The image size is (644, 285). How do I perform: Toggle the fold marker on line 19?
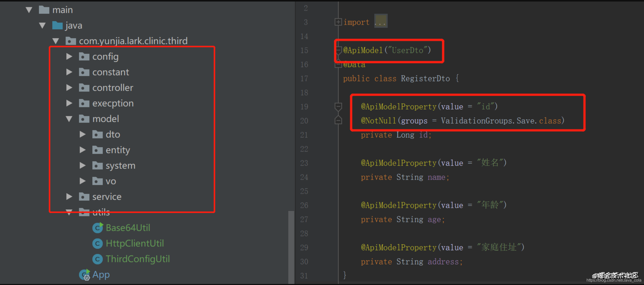point(338,107)
